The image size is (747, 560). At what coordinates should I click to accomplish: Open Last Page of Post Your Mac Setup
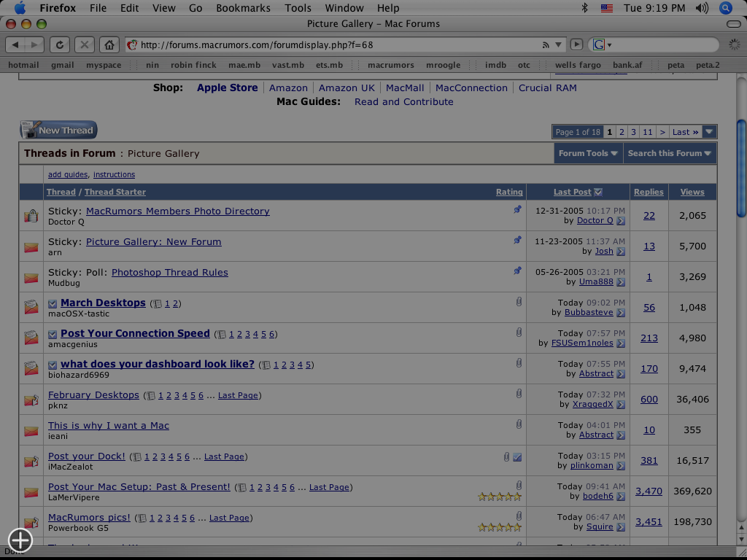[329, 487]
